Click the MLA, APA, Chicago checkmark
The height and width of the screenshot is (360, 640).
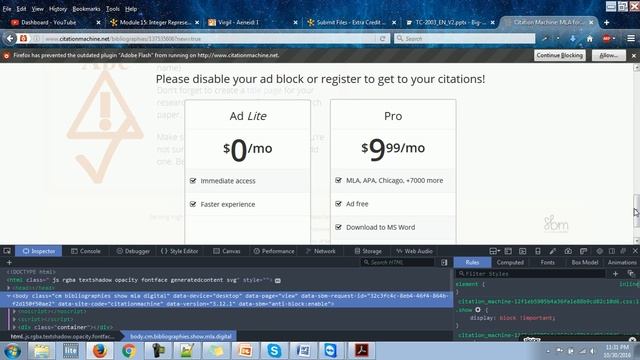point(338,180)
